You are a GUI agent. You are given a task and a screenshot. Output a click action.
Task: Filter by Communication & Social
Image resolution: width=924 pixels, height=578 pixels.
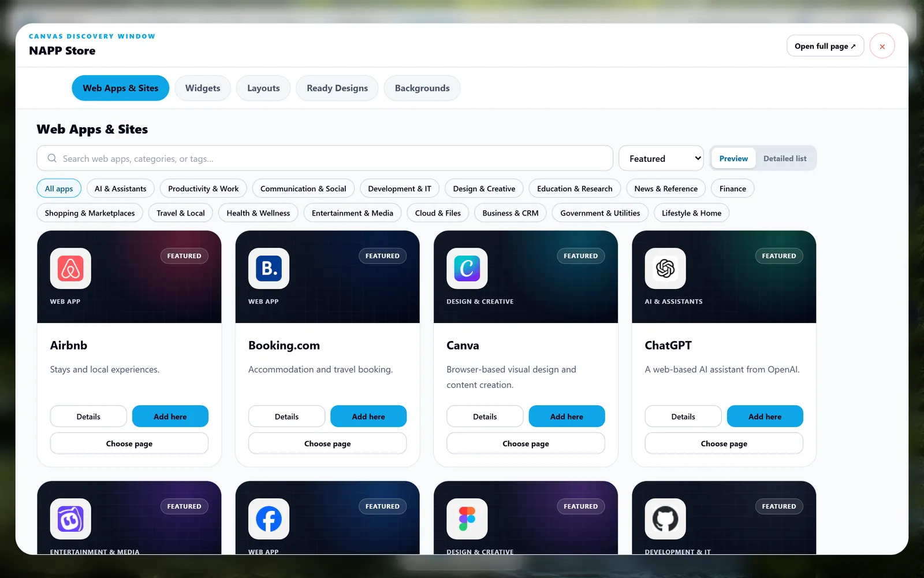pos(303,188)
